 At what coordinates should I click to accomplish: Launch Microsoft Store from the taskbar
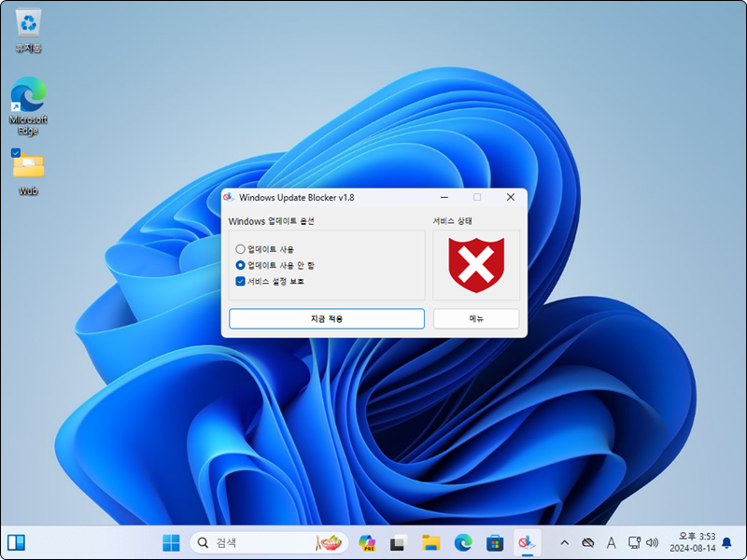pyautogui.click(x=494, y=542)
